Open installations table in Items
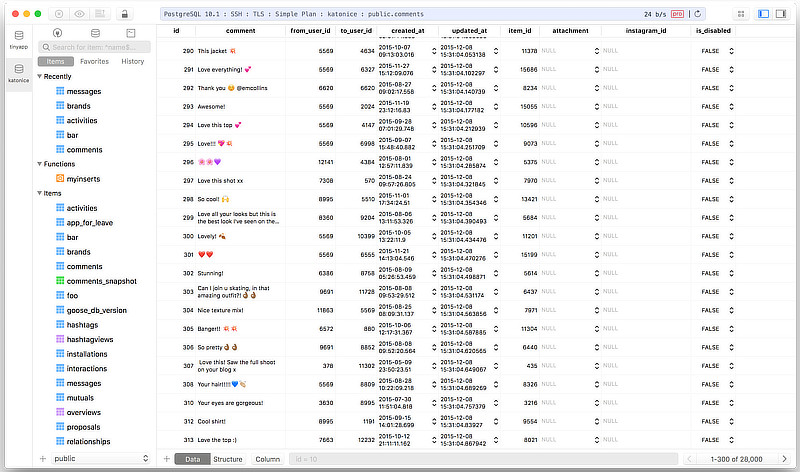 coord(87,354)
